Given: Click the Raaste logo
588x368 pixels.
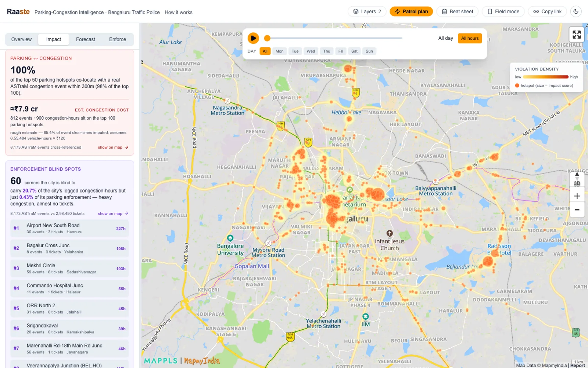Looking at the screenshot, I should pyautogui.click(x=18, y=12).
